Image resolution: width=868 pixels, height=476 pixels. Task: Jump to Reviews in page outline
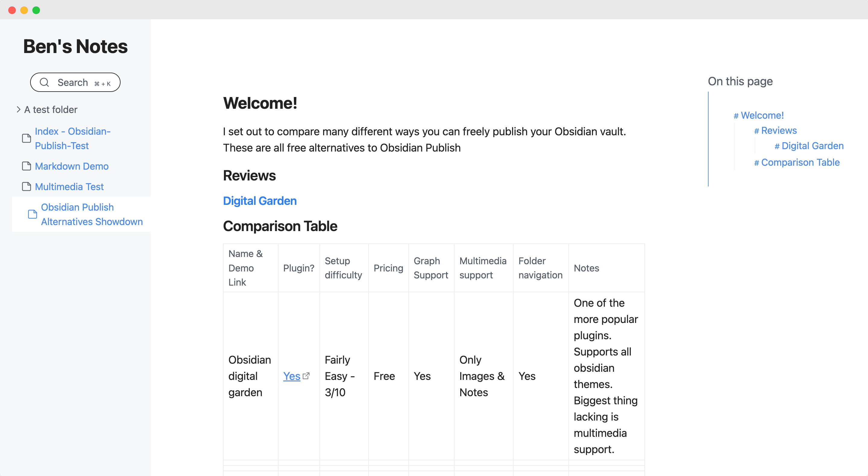tap(778, 130)
